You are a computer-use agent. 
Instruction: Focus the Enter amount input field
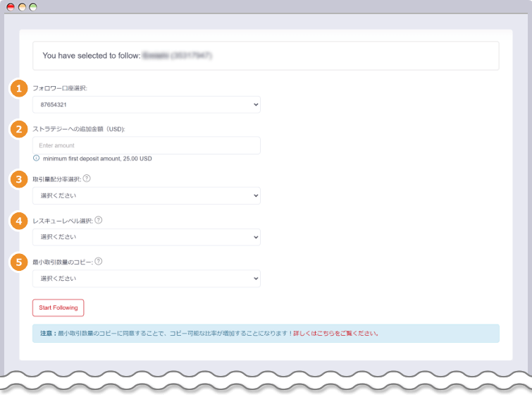coord(147,145)
